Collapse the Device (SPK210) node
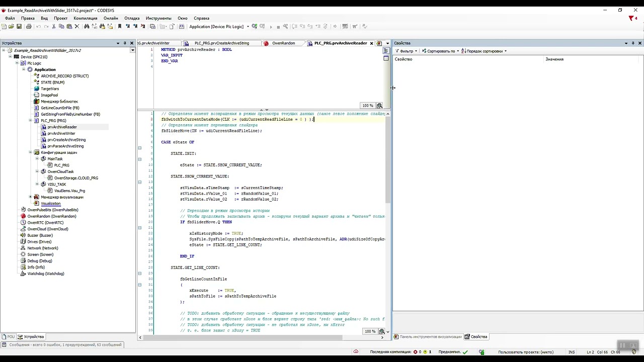The image size is (644, 362). (x=10, y=57)
